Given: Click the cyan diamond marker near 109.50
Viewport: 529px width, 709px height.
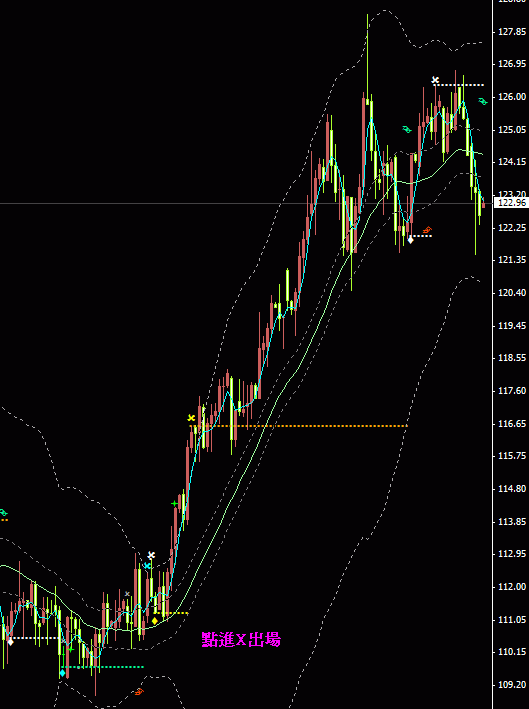Looking at the screenshot, I should [62, 673].
